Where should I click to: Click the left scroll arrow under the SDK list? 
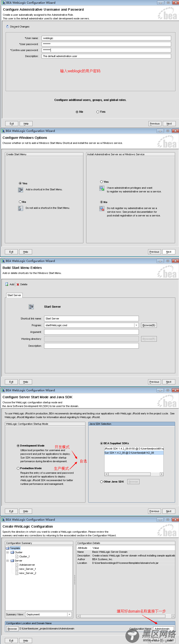pyautogui.click(x=106, y=474)
